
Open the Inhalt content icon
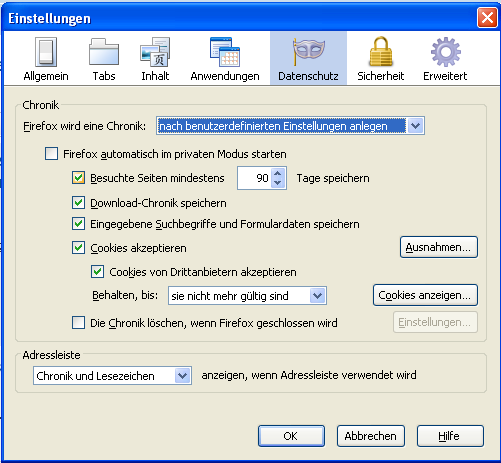pyautogui.click(x=155, y=52)
